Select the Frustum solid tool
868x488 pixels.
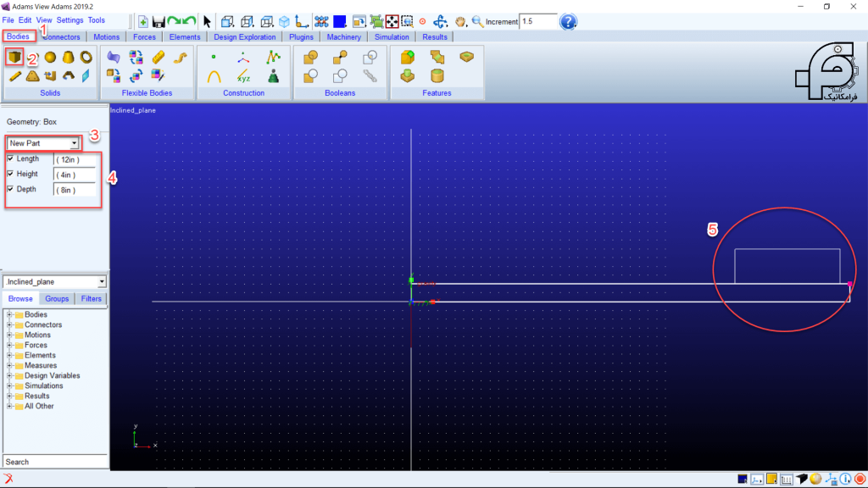pyautogui.click(x=68, y=58)
